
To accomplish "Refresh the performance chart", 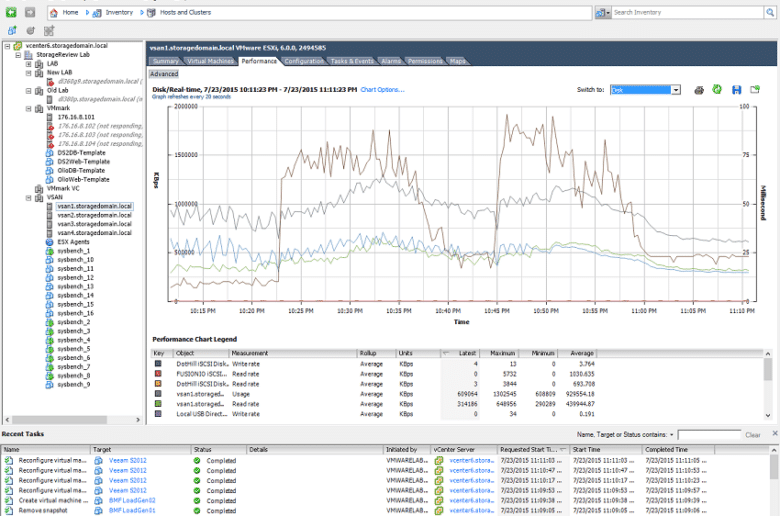I will click(x=717, y=90).
